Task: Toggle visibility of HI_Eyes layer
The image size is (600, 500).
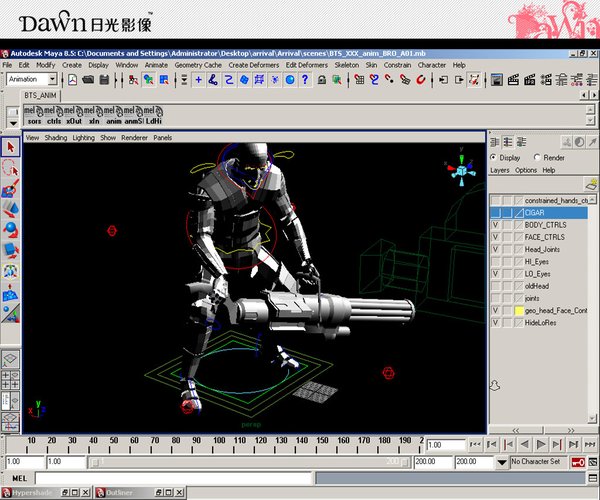Action: pyautogui.click(x=496, y=262)
